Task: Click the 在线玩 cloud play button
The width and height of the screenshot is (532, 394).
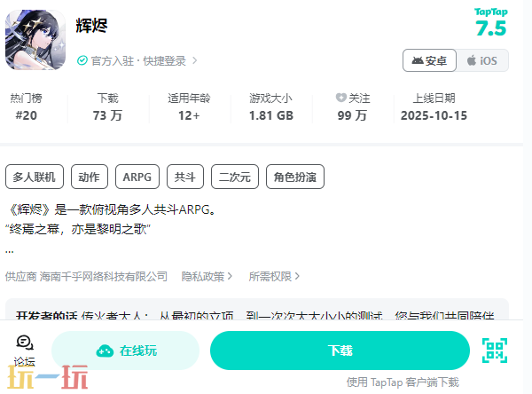Action: point(126,351)
